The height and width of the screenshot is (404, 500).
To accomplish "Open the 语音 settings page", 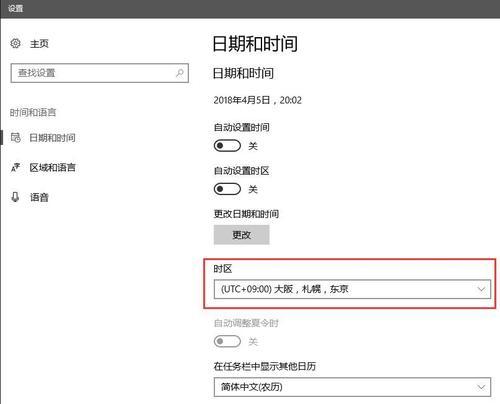I will tap(39, 197).
